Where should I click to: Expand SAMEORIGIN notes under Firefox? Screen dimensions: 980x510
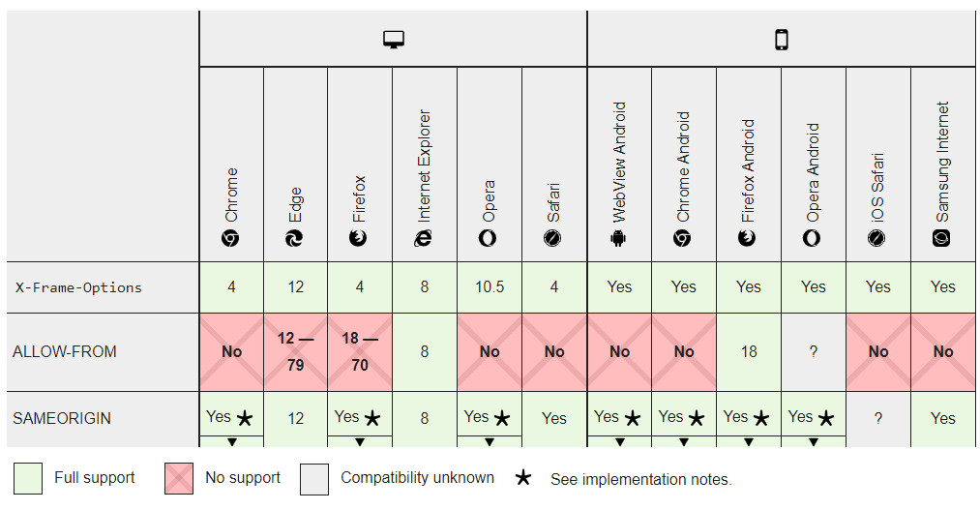(360, 441)
